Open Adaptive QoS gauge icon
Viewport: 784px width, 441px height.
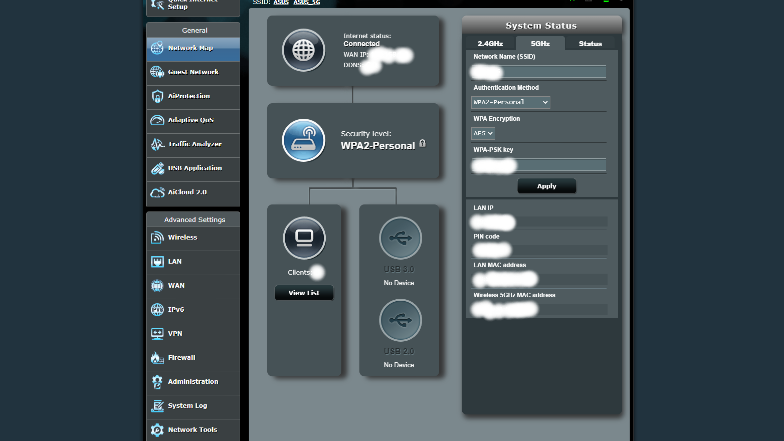pyautogui.click(x=157, y=120)
